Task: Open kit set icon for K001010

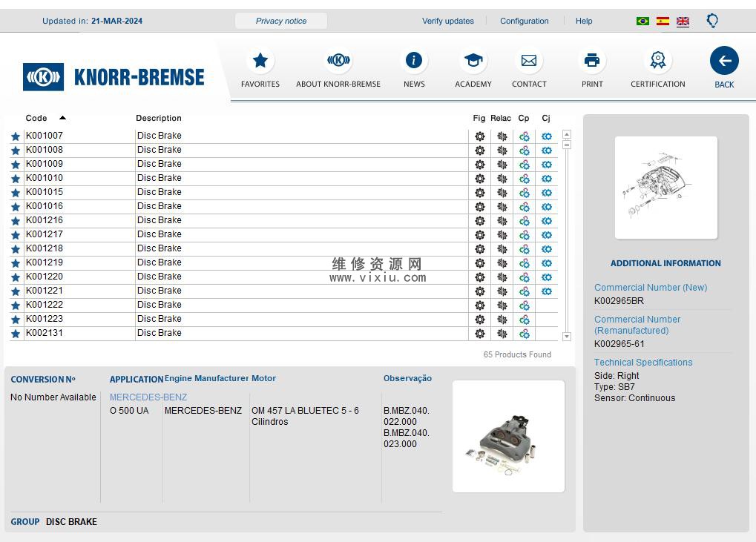Action: pos(546,179)
